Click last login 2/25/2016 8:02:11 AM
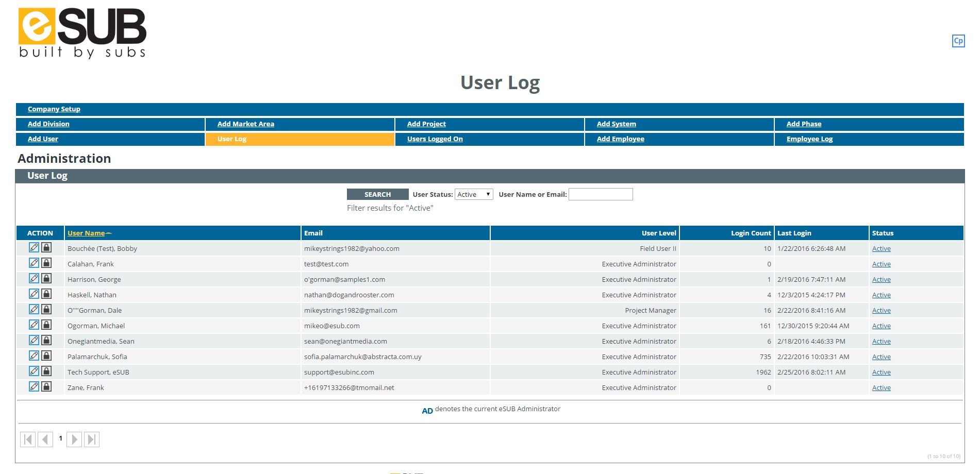 [x=811, y=372]
